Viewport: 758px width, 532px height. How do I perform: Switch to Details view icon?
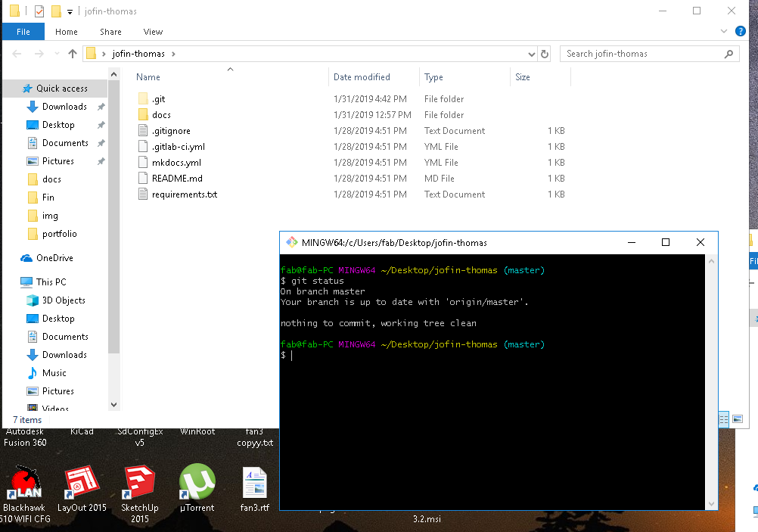[x=723, y=419]
